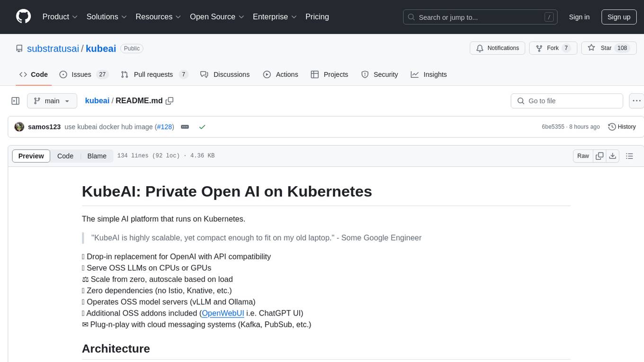
Task: Click the Issues count badge 27
Action: tap(102, 74)
